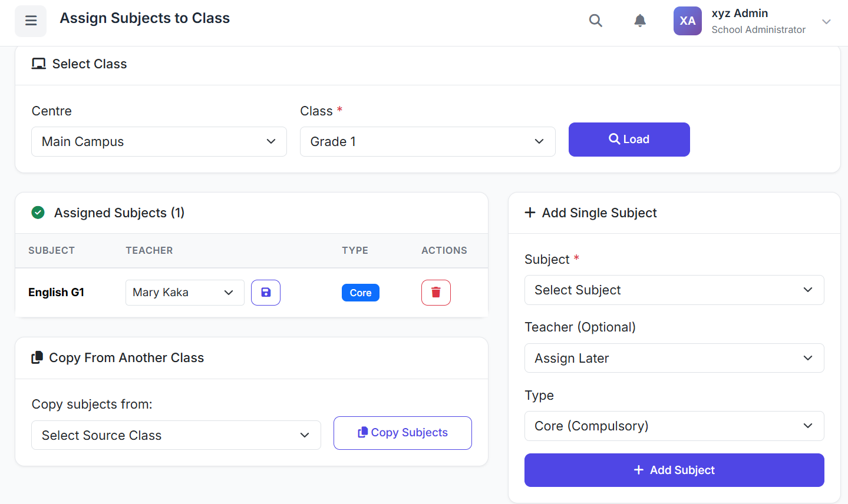The width and height of the screenshot is (848, 504).
Task: Click the Load button
Action: coord(629,140)
